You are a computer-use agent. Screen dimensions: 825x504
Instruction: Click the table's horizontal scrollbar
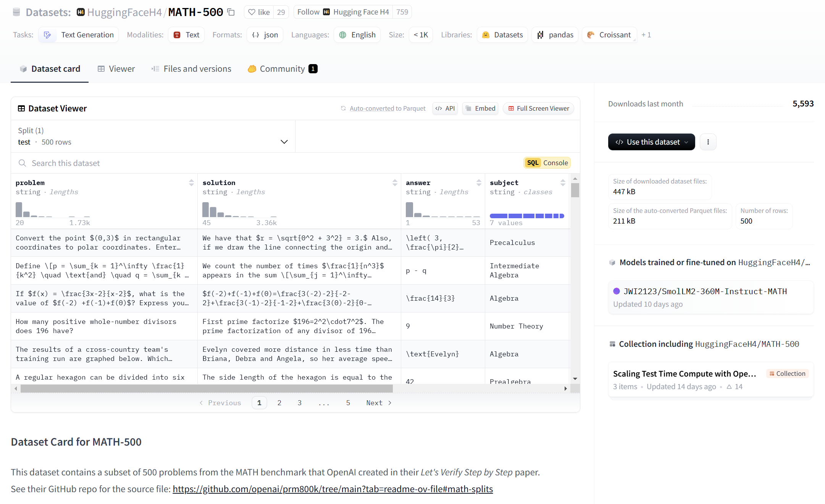206,388
